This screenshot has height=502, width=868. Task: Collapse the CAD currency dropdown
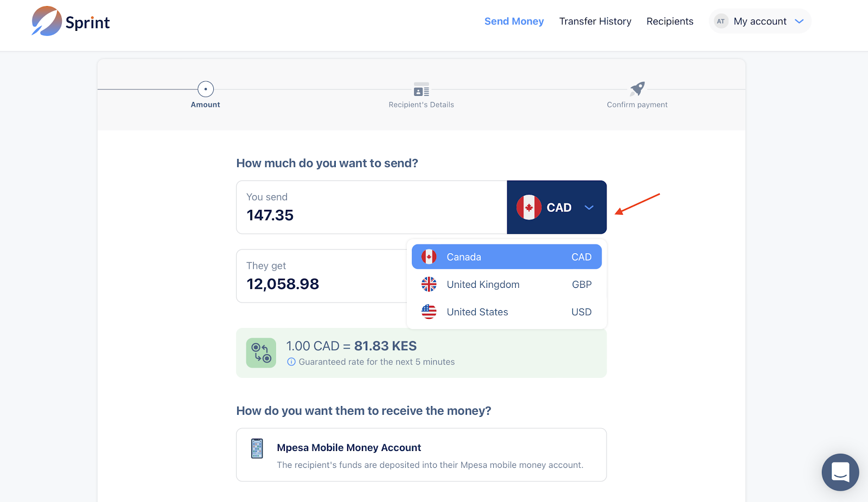tap(589, 208)
